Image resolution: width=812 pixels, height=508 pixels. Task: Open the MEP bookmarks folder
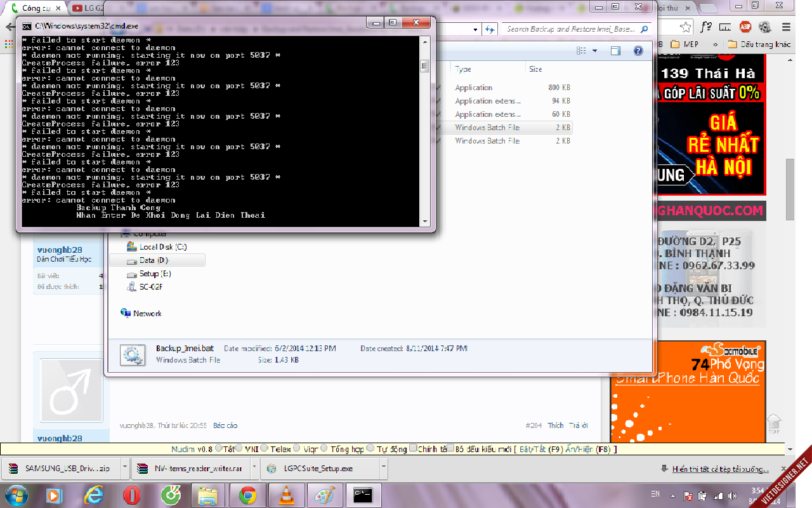tap(684, 44)
